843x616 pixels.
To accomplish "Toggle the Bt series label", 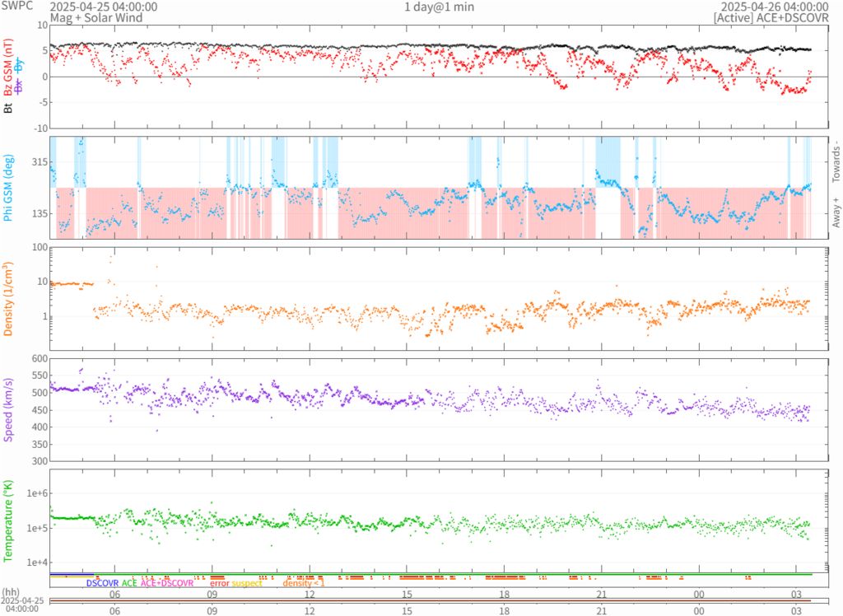I will (8, 108).
